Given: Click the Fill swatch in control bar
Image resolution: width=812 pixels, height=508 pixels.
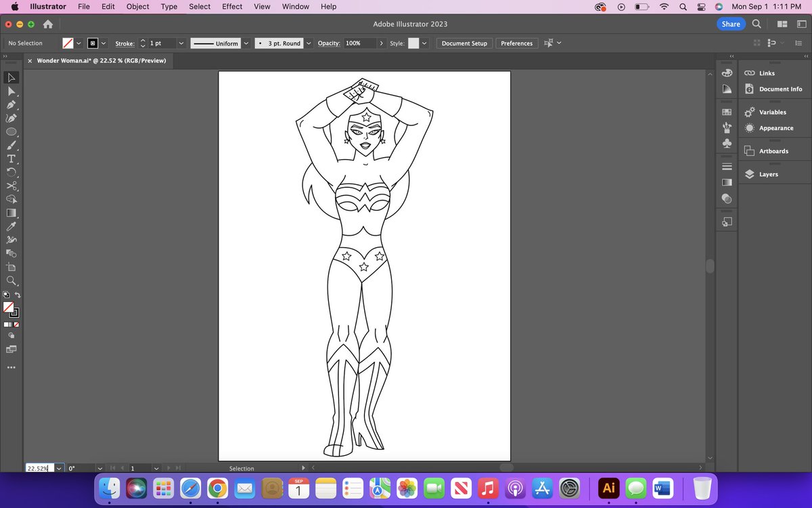Looking at the screenshot, I should pos(68,43).
